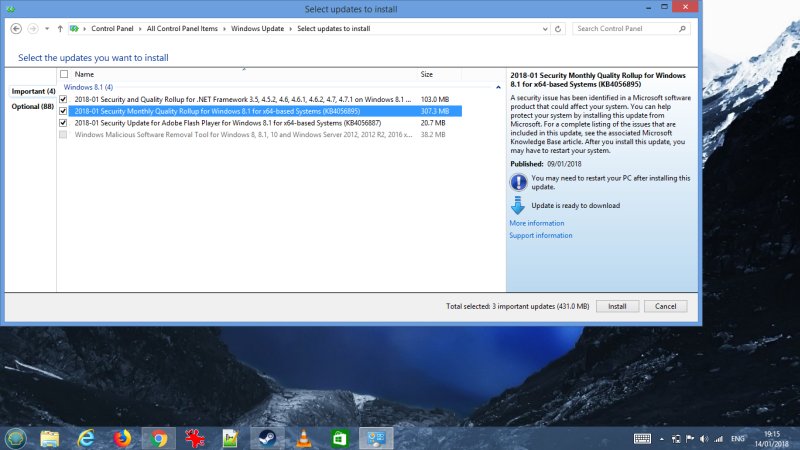Viewport: 800px width, 450px height.
Task: Switch to Optional (88) updates tab
Action: 33,106
